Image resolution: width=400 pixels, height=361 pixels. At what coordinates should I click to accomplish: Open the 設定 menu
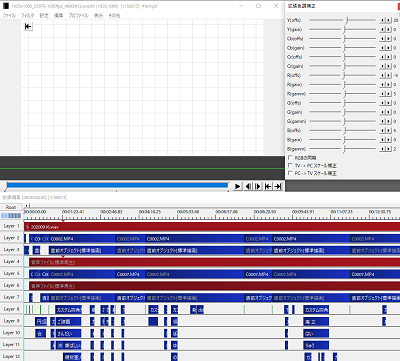tap(44, 15)
